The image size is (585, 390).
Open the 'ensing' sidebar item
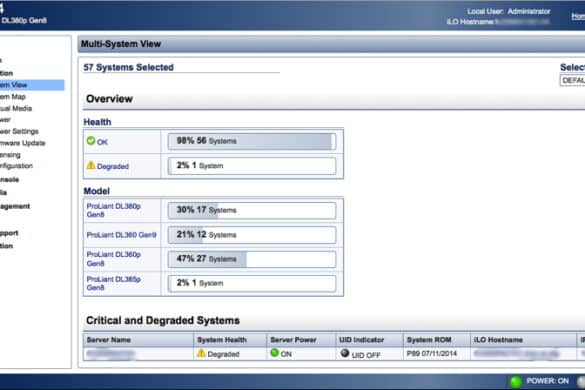(x=10, y=155)
